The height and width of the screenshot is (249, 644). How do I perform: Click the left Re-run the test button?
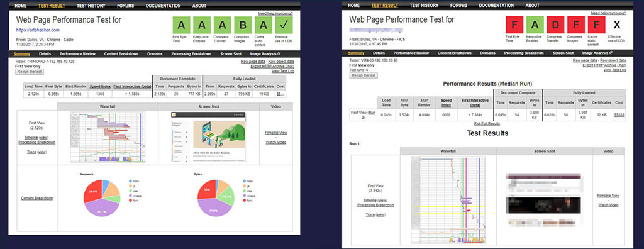[29, 72]
